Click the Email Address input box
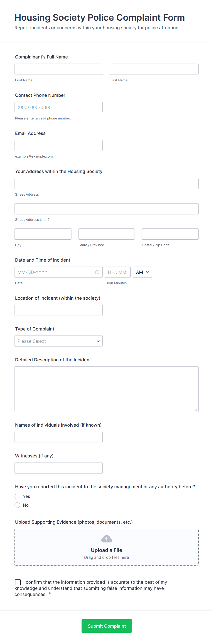This screenshot has width=211, height=644. (58, 145)
